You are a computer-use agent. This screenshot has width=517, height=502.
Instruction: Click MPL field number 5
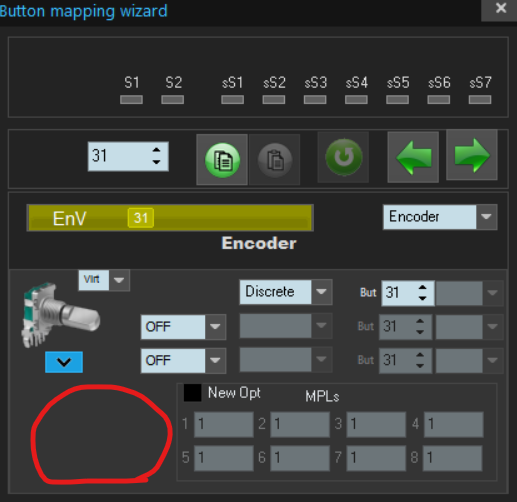224,458
